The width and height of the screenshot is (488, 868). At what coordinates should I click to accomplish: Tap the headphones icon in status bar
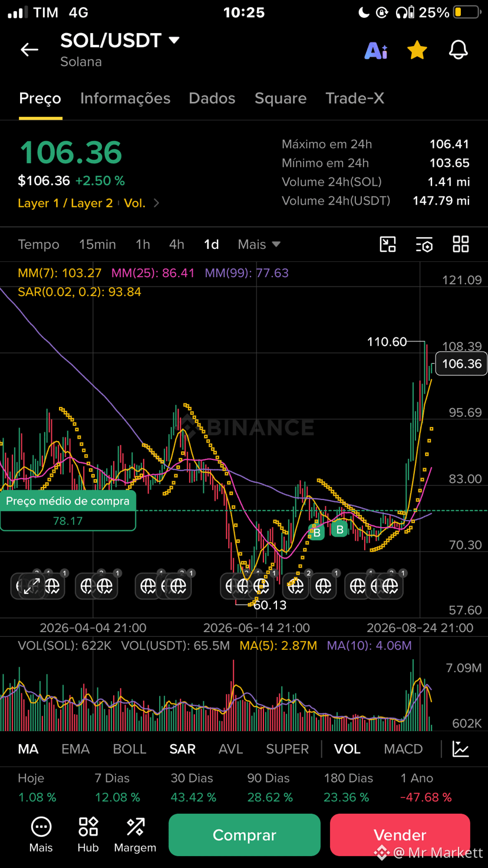point(405,12)
